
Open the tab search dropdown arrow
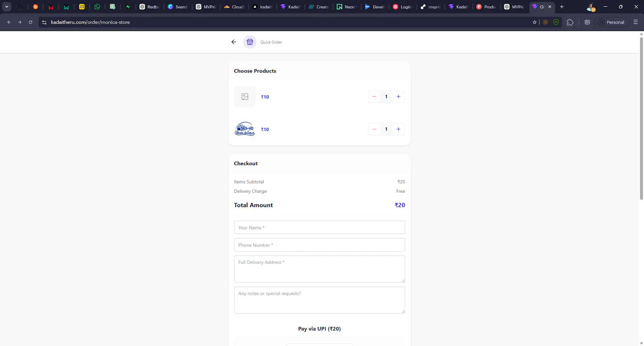(x=7, y=7)
